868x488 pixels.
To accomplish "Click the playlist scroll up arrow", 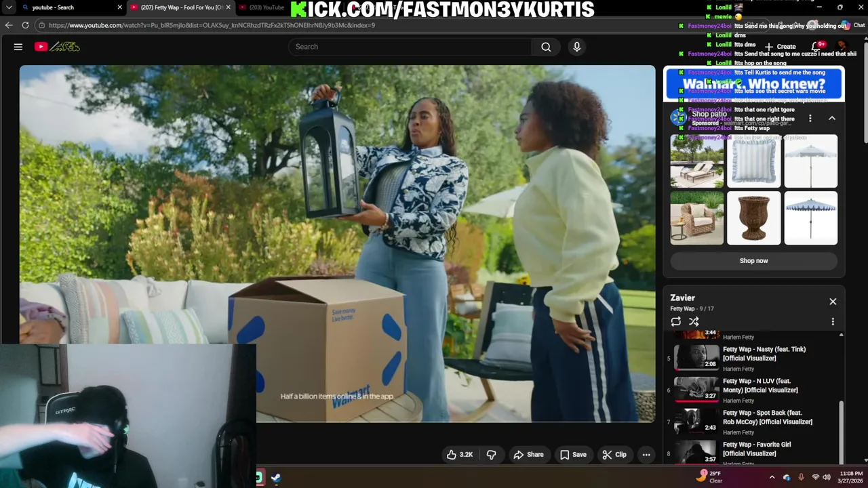I will [841, 335].
